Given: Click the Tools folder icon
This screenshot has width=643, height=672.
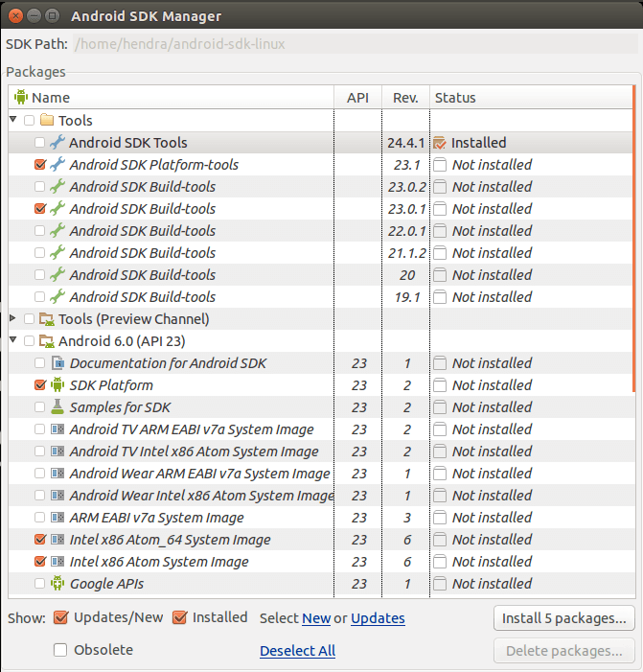Looking at the screenshot, I should 47,120.
